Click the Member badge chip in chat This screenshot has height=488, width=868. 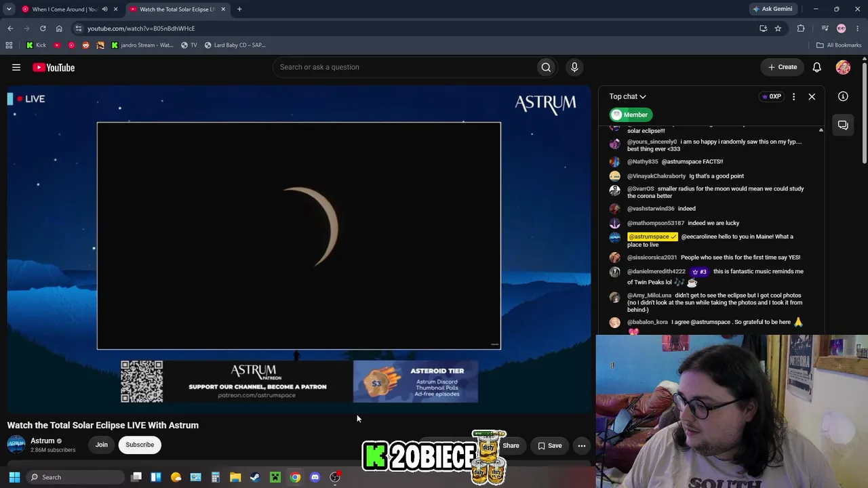(630, 115)
